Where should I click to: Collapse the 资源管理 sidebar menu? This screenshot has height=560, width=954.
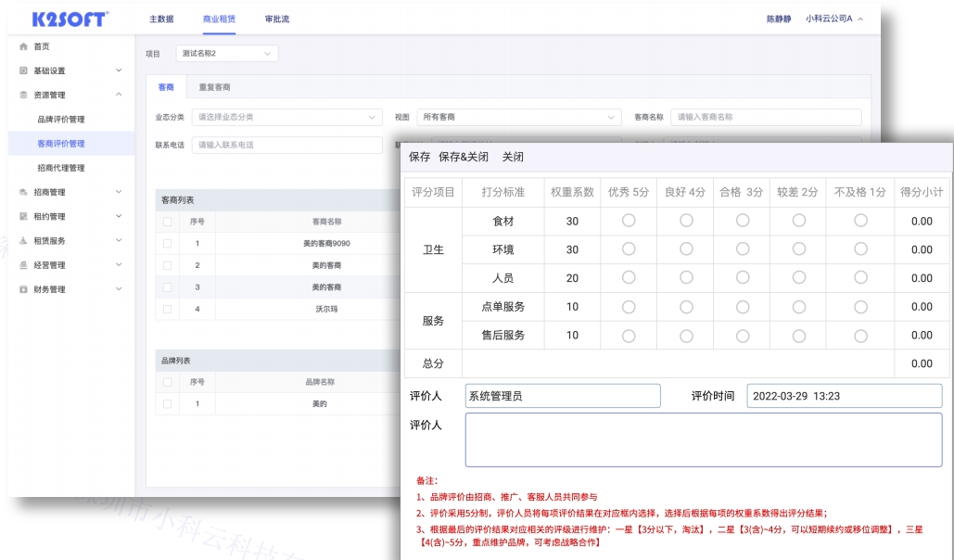119,95
